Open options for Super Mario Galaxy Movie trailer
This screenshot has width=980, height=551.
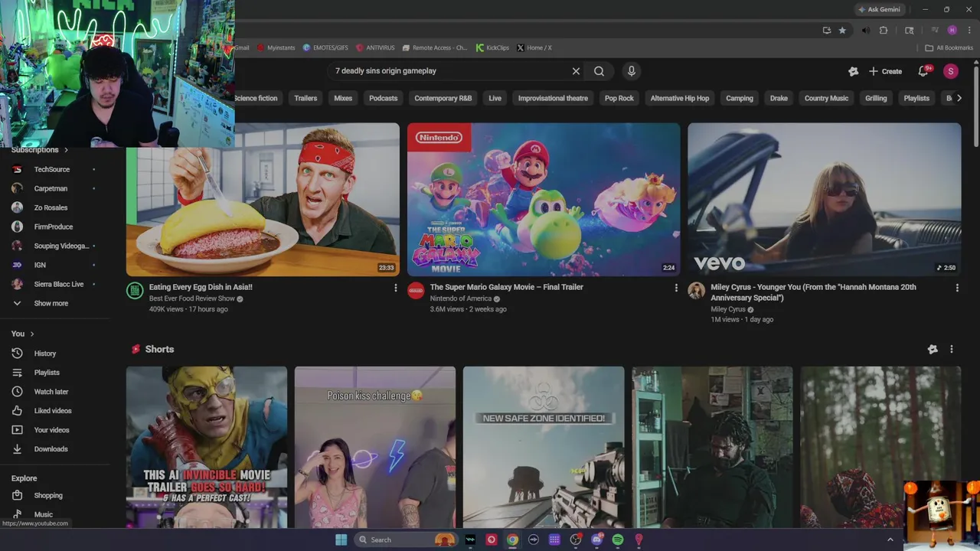pyautogui.click(x=676, y=288)
